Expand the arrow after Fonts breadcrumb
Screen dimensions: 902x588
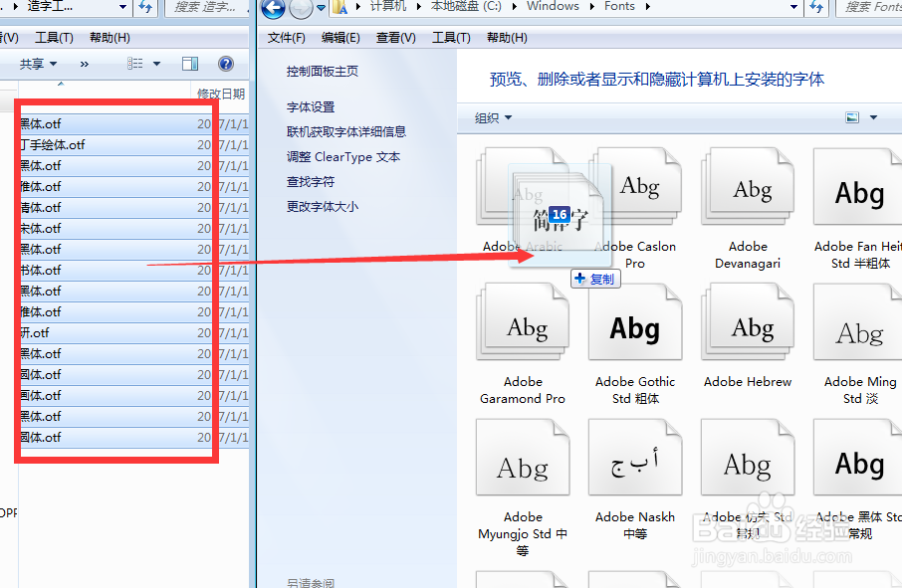[648, 7]
